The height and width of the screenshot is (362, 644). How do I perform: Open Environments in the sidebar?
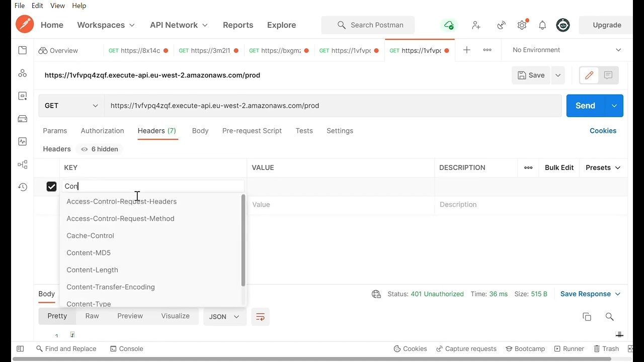23,96
